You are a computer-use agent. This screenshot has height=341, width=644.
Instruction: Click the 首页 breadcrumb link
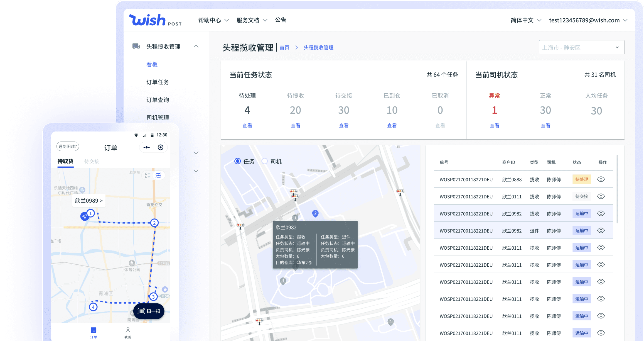[284, 48]
